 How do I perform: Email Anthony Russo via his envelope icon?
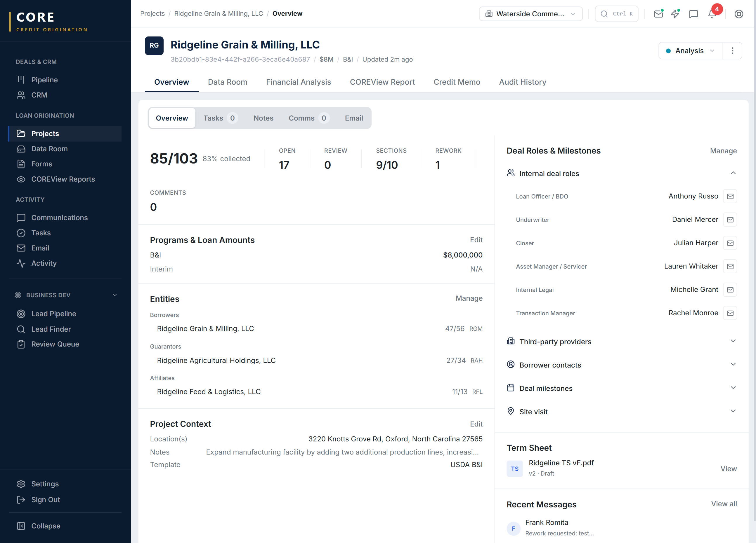point(730,196)
